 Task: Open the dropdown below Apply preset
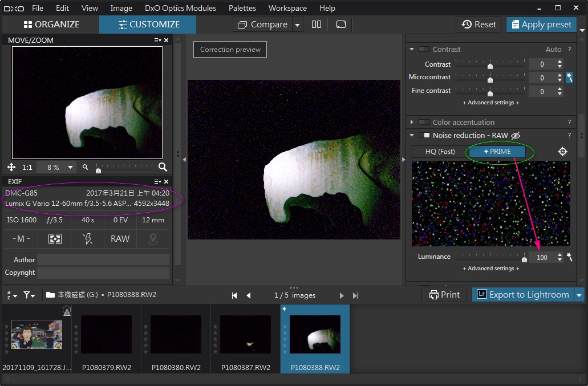tap(582, 30)
